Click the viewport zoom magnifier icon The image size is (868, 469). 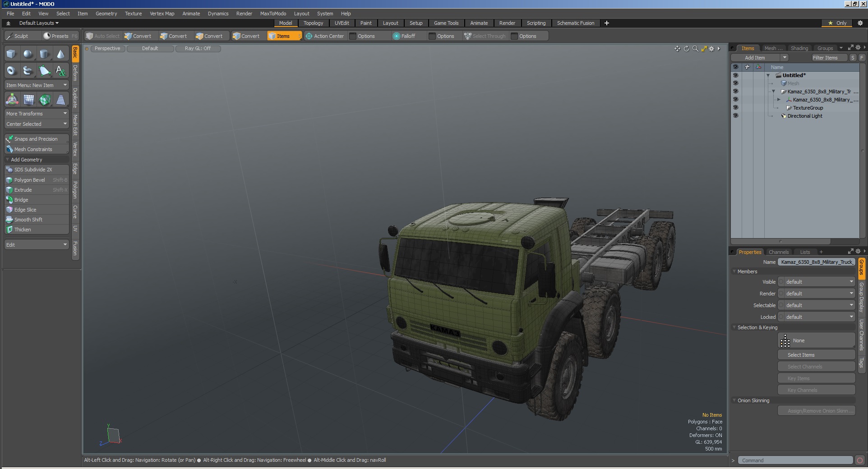coord(695,49)
